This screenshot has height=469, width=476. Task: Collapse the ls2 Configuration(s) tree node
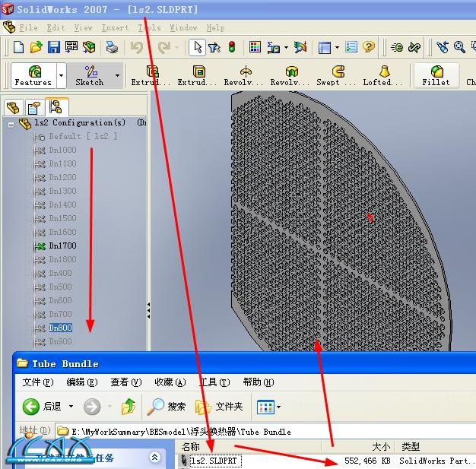click(x=11, y=123)
